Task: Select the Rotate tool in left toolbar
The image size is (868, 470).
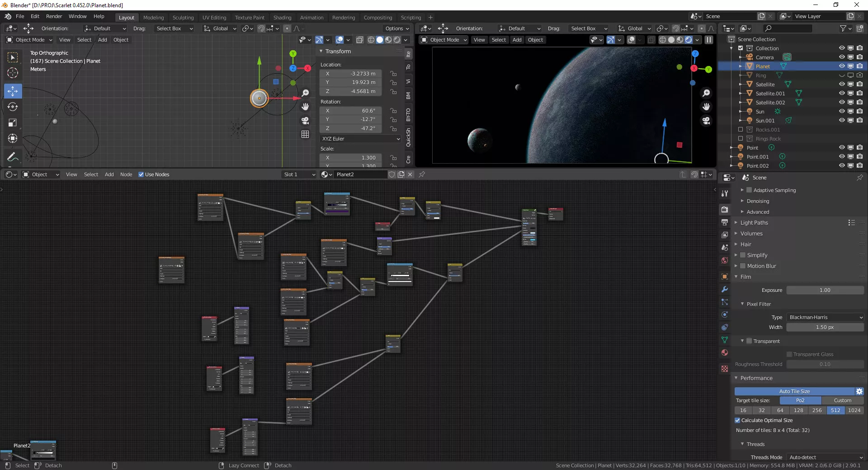Action: [x=13, y=107]
